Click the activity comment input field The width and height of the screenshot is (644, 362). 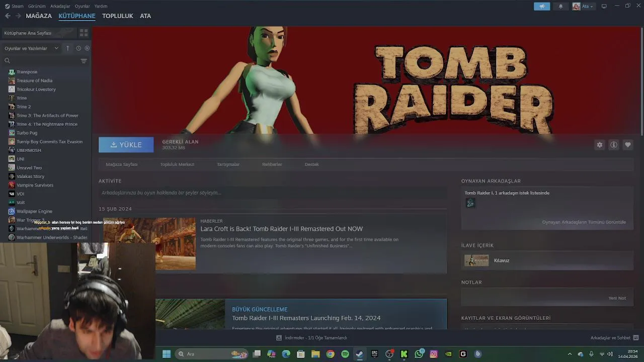pos(273,193)
